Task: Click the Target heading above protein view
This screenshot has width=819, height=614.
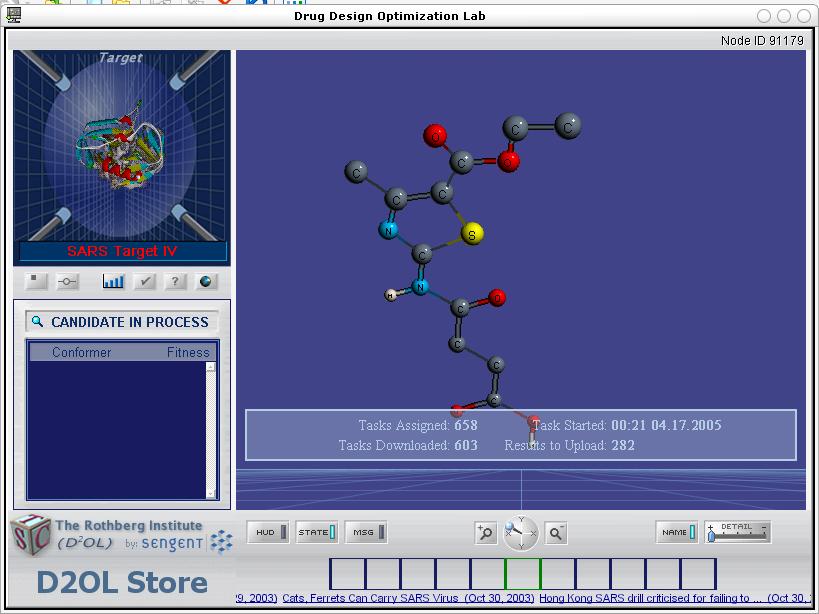Action: (121, 57)
